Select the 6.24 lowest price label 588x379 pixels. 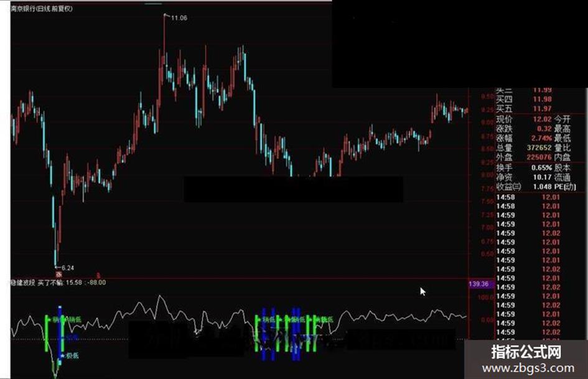68,268
